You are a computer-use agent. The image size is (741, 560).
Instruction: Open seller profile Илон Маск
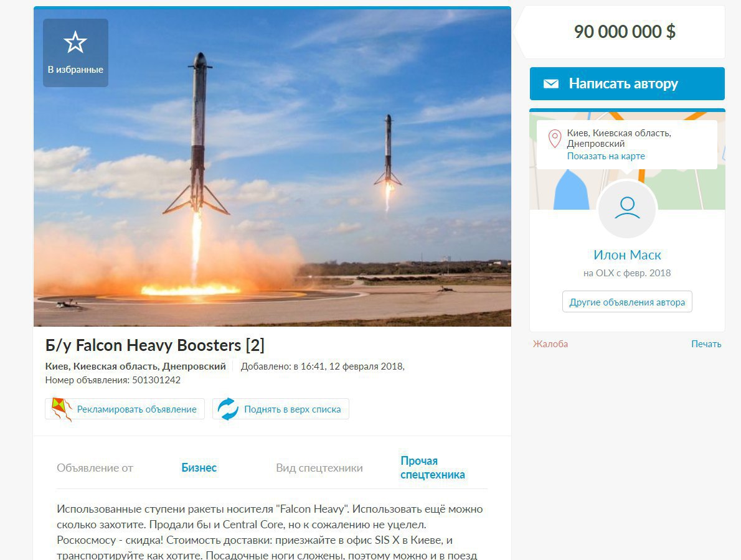point(627,255)
